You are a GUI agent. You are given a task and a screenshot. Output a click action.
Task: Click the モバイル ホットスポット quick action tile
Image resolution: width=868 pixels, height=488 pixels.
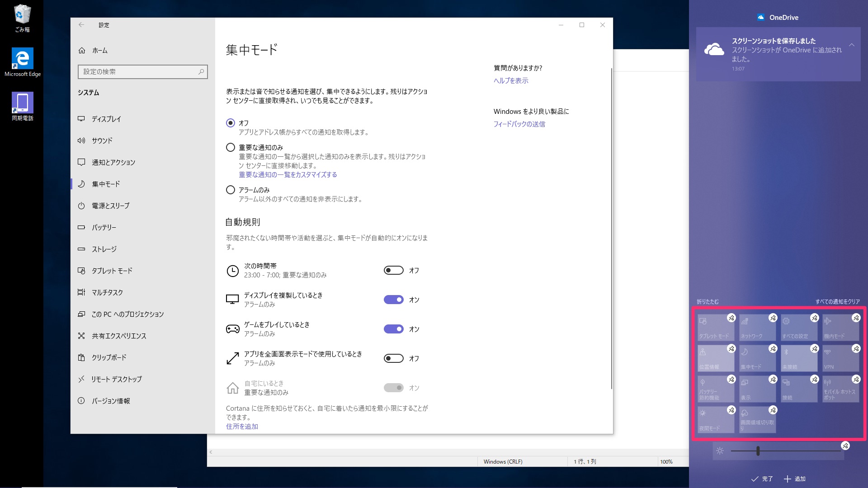[840, 389]
